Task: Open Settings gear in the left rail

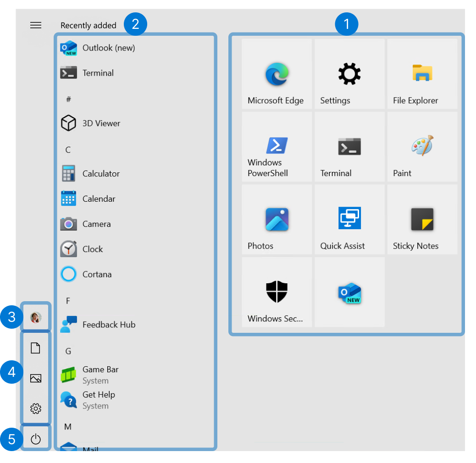Action: pyautogui.click(x=36, y=408)
